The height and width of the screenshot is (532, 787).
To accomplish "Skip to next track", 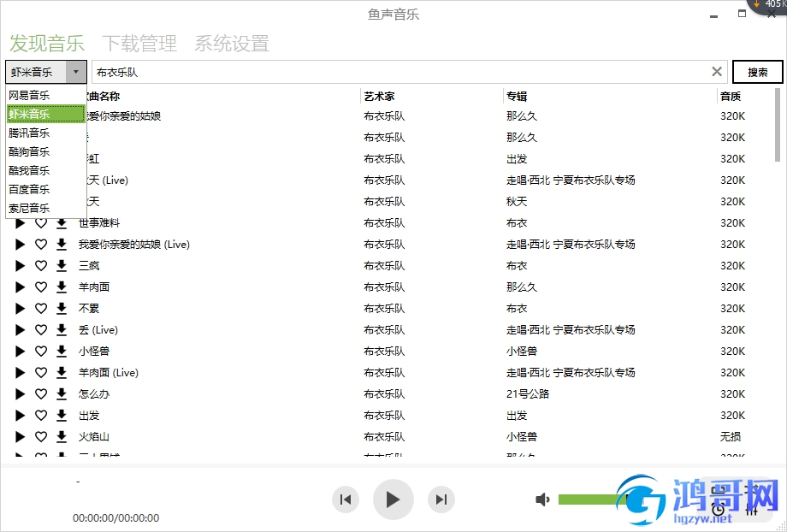I will [x=441, y=499].
